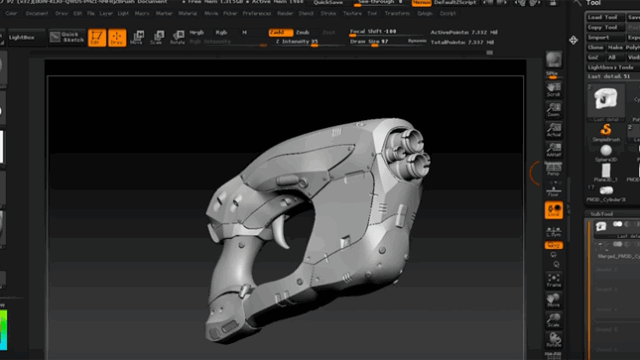The width and height of the screenshot is (640, 360).
Task: Toggle L.Sym local symmetry
Action: point(553,231)
